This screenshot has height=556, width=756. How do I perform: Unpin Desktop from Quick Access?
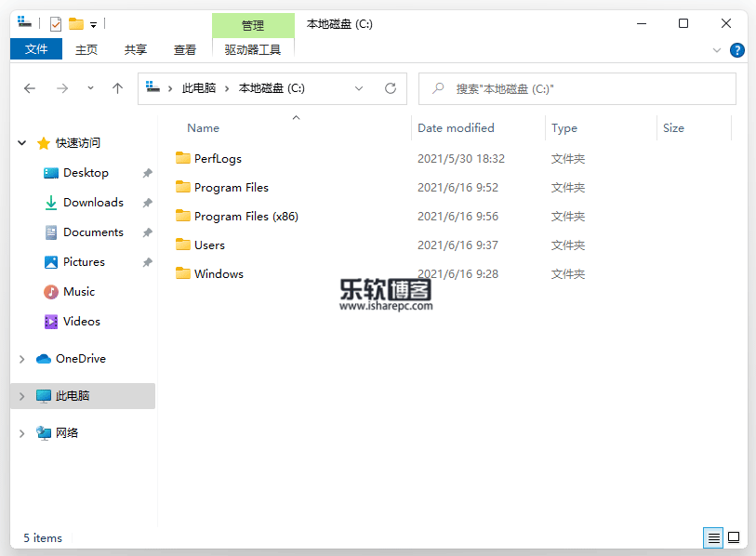click(147, 172)
